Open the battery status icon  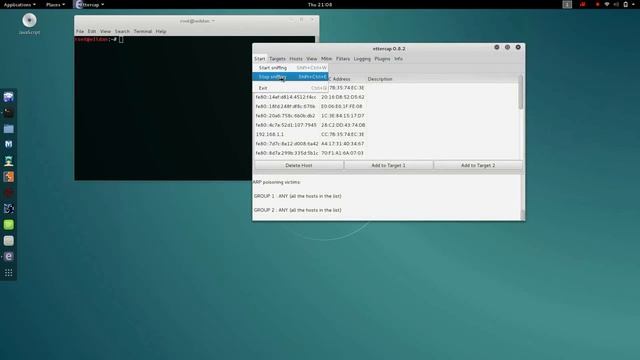click(x=625, y=4)
